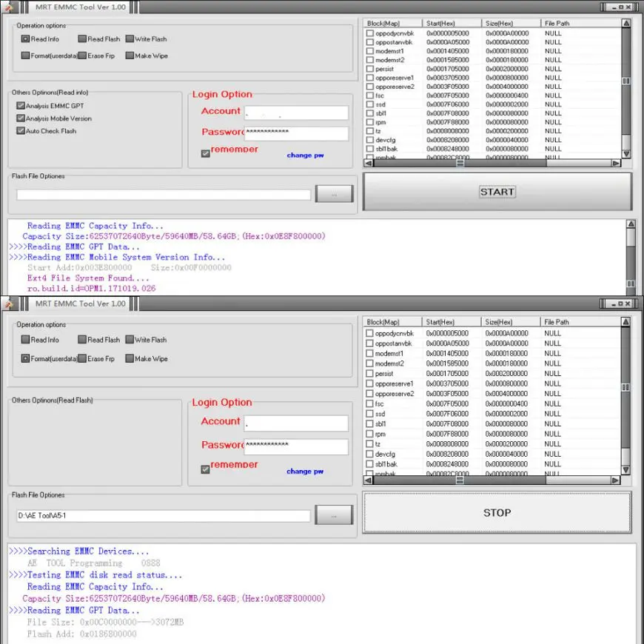Click the partition list's scroll-right arrow in the upper window

(616, 163)
